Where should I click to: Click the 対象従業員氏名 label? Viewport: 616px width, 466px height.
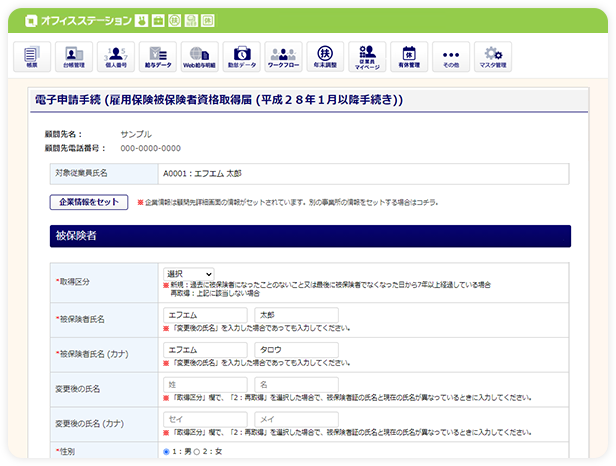[x=81, y=173]
